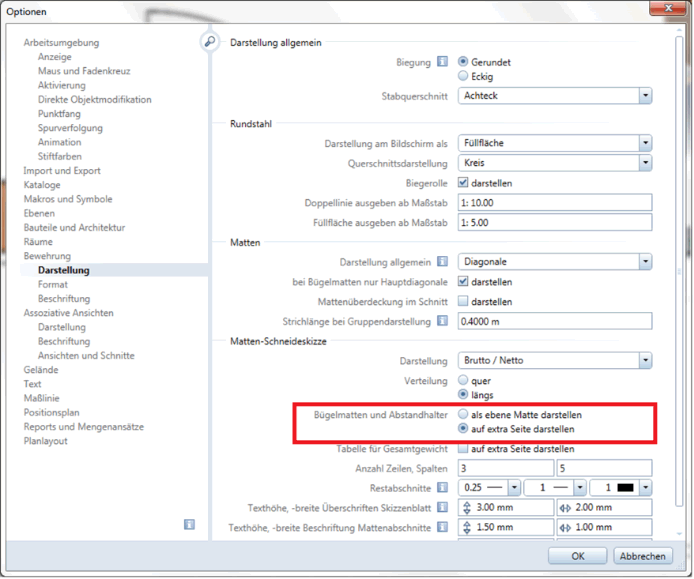The height and width of the screenshot is (579, 694).
Task: Cancel dialog with Abbrechen button
Action: [x=643, y=556]
